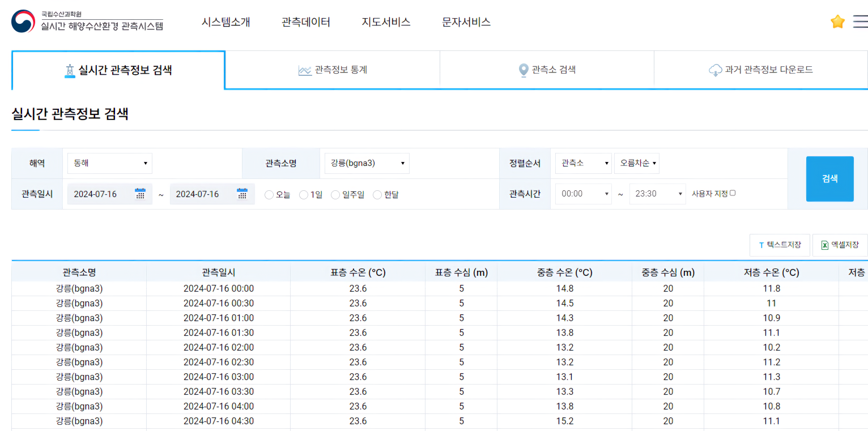Open the start time dropdown showing 00:00
The width and height of the screenshot is (868, 431).
(x=584, y=194)
